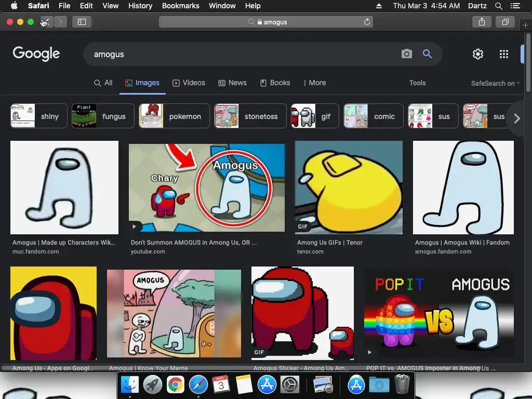Open Launchpad from the Dock
Viewport: 532px width, 399px height.
153,385
